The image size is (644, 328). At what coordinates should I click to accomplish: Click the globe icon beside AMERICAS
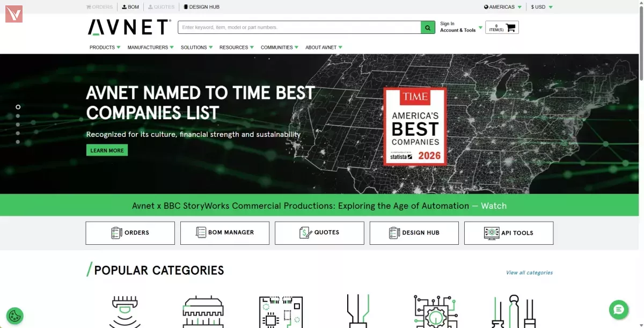point(486,7)
